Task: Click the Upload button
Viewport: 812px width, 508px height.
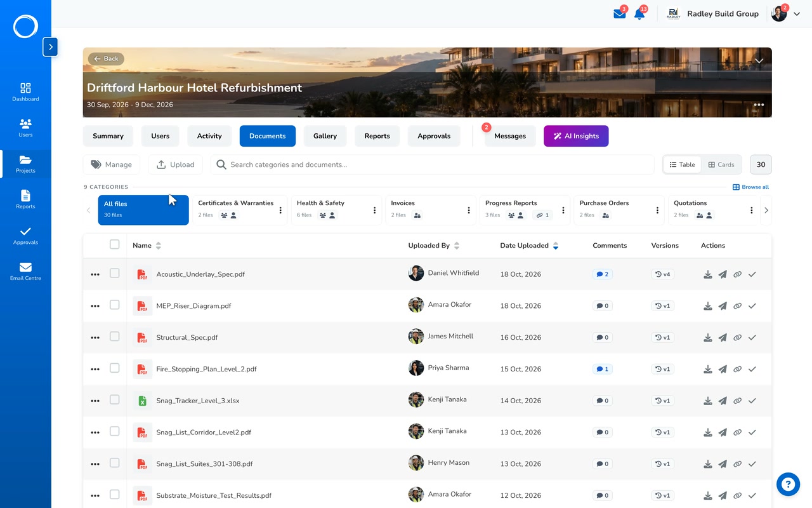Action: coord(176,164)
